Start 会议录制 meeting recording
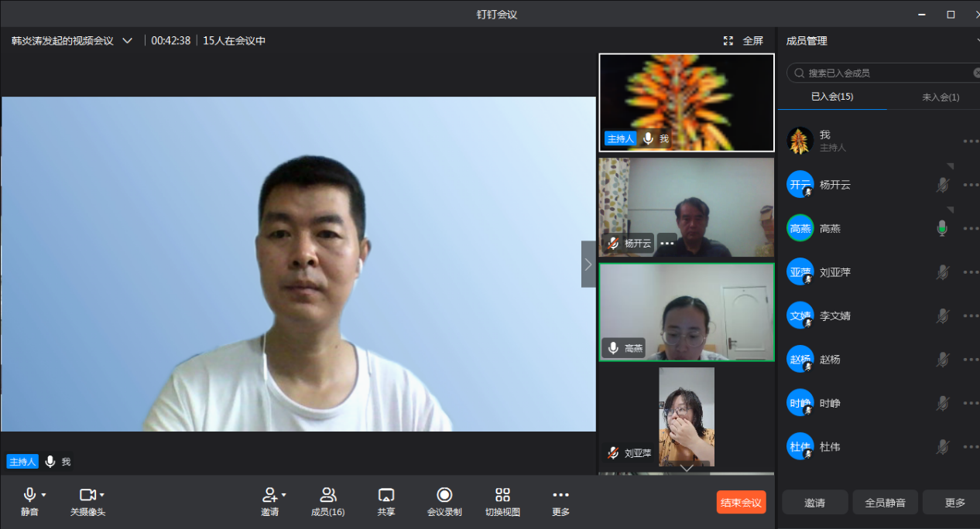The width and height of the screenshot is (980, 529). point(444,495)
